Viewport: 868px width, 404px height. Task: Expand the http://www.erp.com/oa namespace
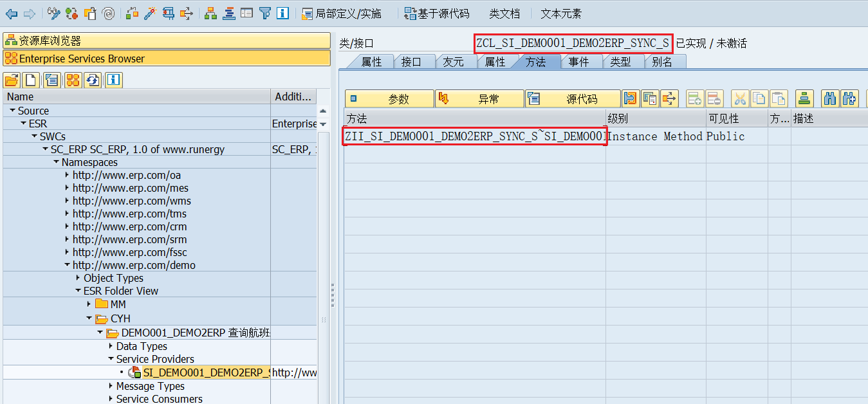click(67, 175)
